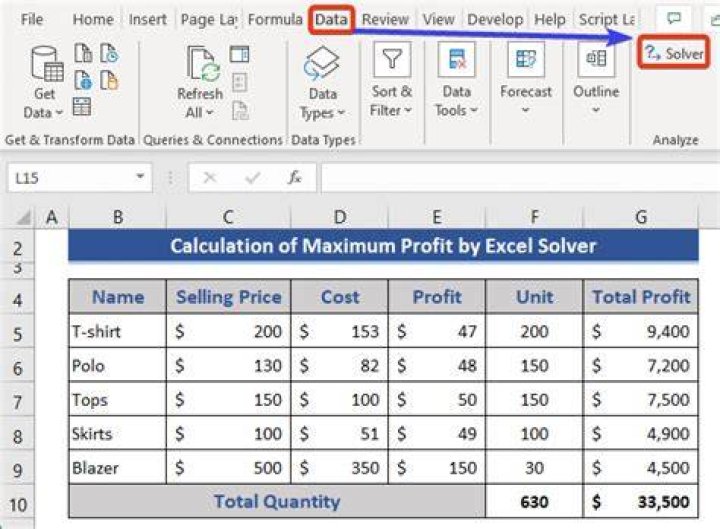Click the Select All corner triangle

(23, 217)
